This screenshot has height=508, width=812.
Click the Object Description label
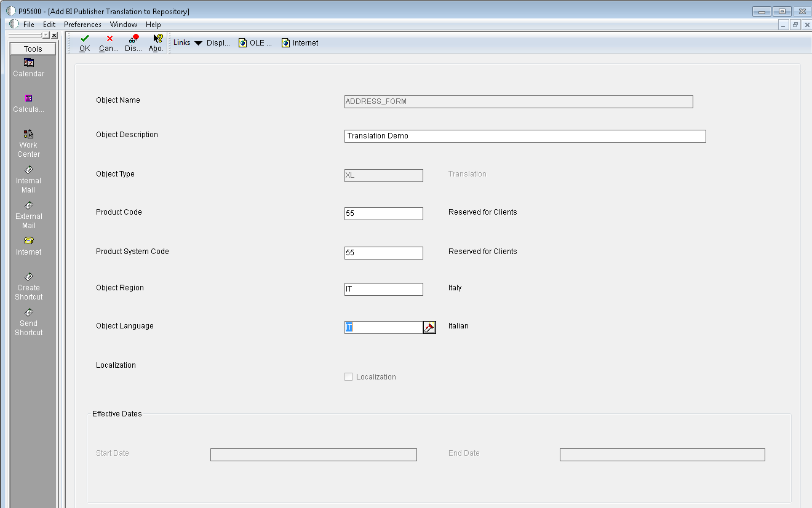127,135
